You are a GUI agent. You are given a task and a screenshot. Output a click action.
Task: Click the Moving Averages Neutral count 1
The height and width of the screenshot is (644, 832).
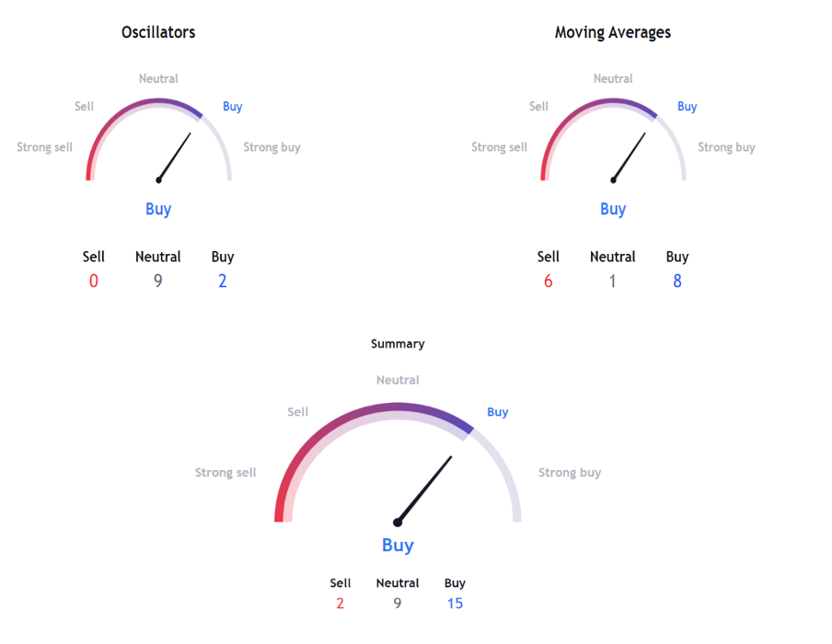[612, 281]
